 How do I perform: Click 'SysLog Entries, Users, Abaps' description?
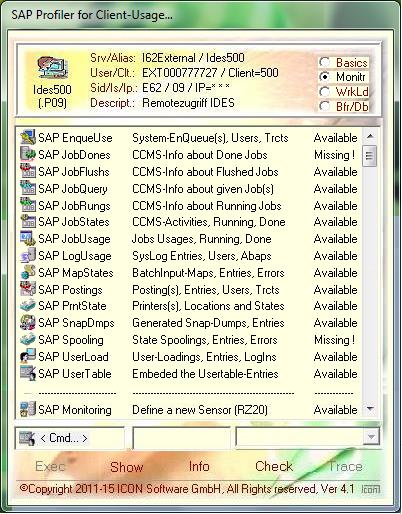coord(201,256)
